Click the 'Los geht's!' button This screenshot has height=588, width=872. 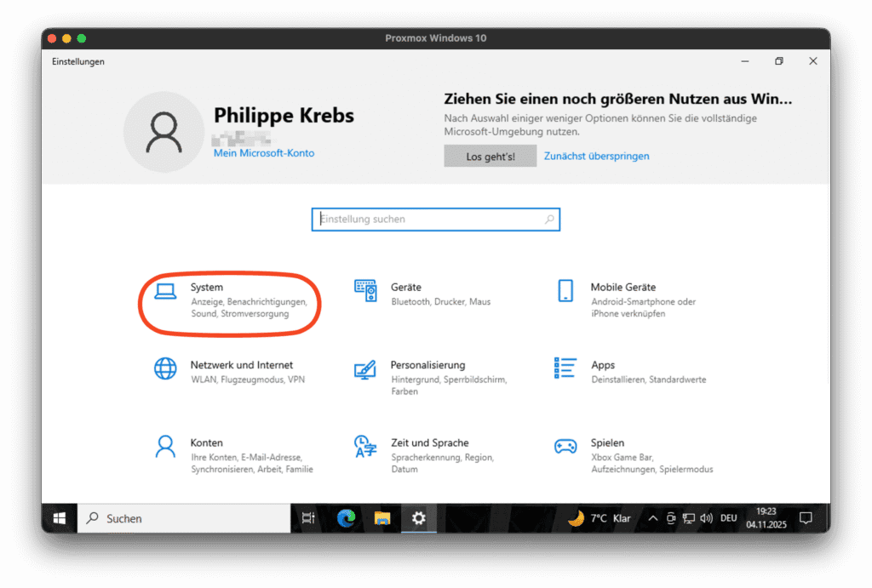[490, 156]
